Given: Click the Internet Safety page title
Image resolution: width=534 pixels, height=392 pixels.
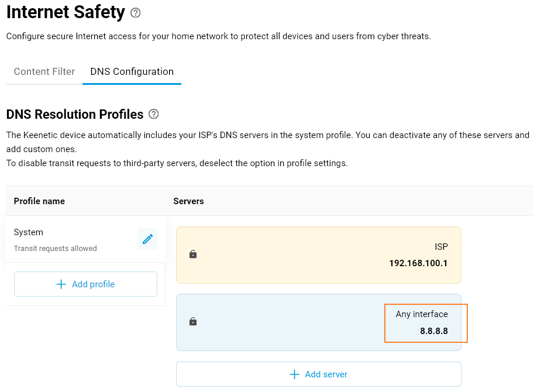Looking at the screenshot, I should coord(66,12).
